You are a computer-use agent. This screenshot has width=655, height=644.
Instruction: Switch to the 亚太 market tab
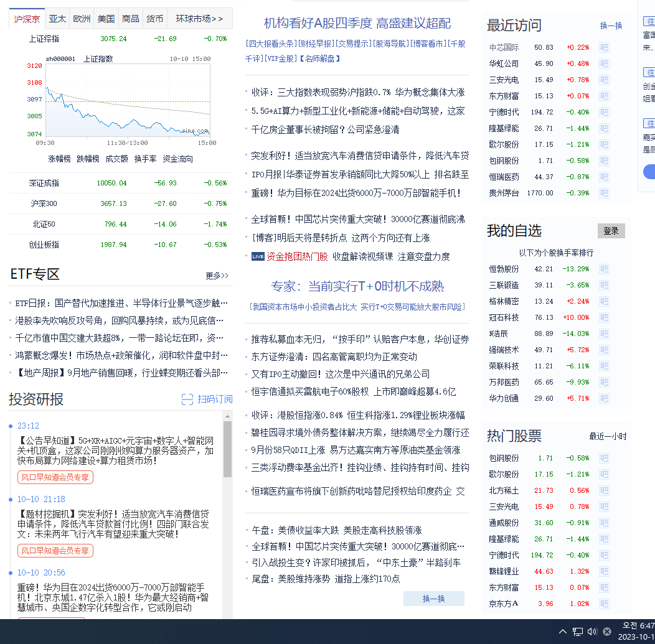point(57,19)
